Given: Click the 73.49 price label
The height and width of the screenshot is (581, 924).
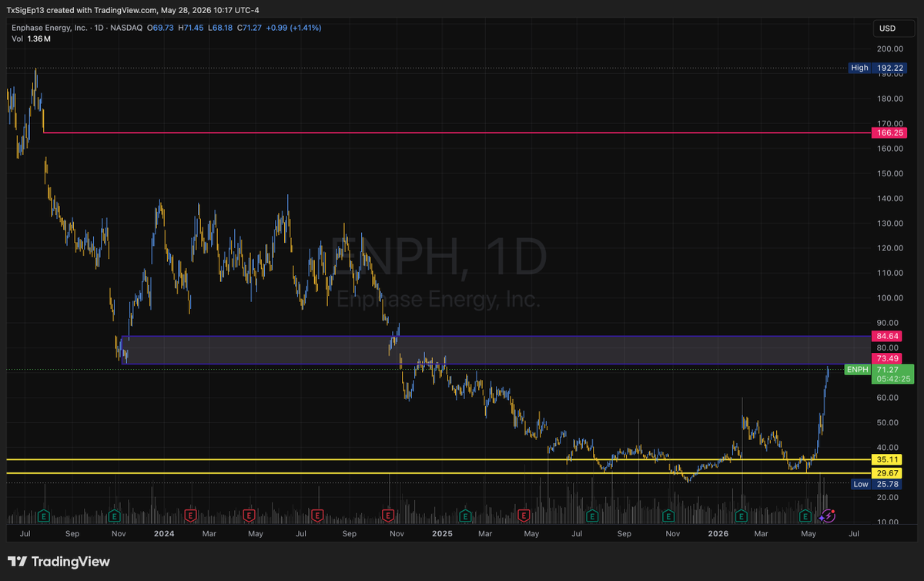Looking at the screenshot, I should coord(885,358).
